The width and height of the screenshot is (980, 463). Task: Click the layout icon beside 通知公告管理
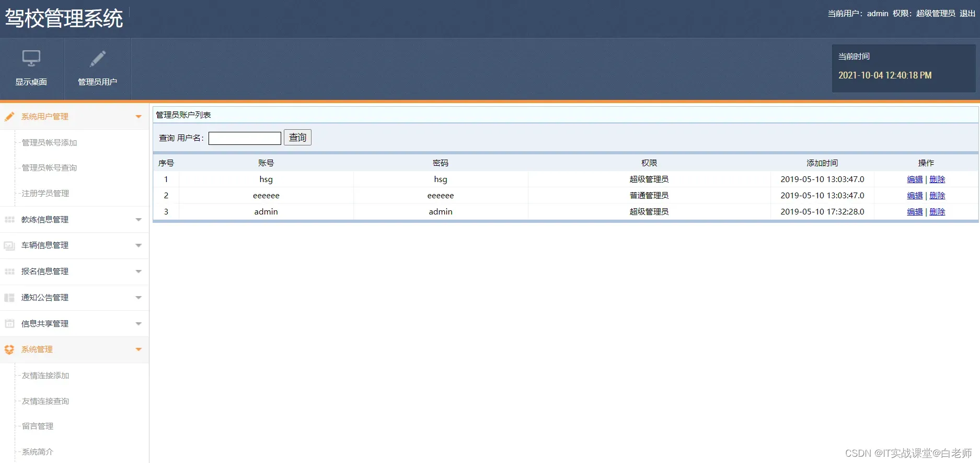9,298
